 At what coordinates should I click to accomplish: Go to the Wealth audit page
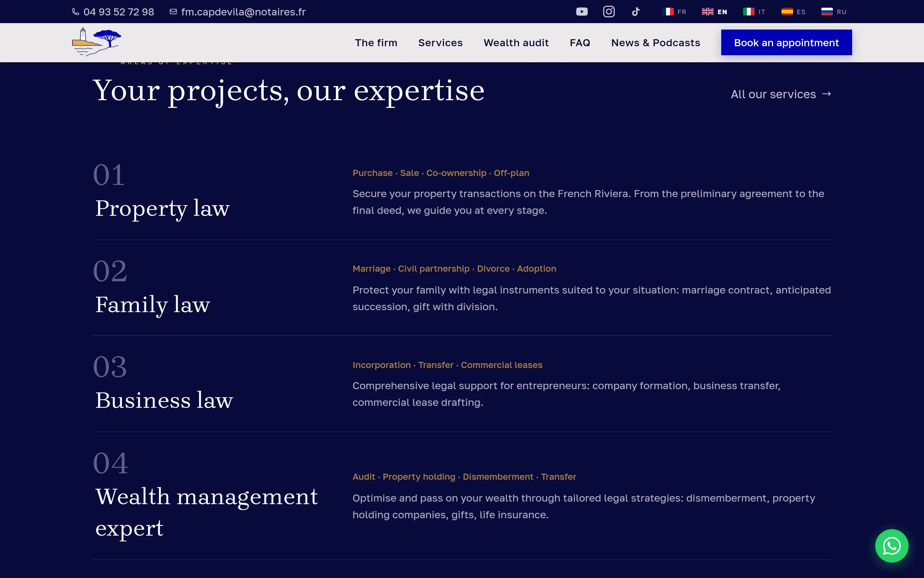516,43
